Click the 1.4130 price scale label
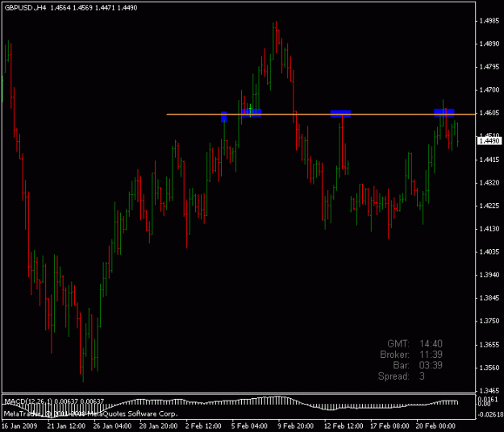504x432 pixels. (489, 229)
